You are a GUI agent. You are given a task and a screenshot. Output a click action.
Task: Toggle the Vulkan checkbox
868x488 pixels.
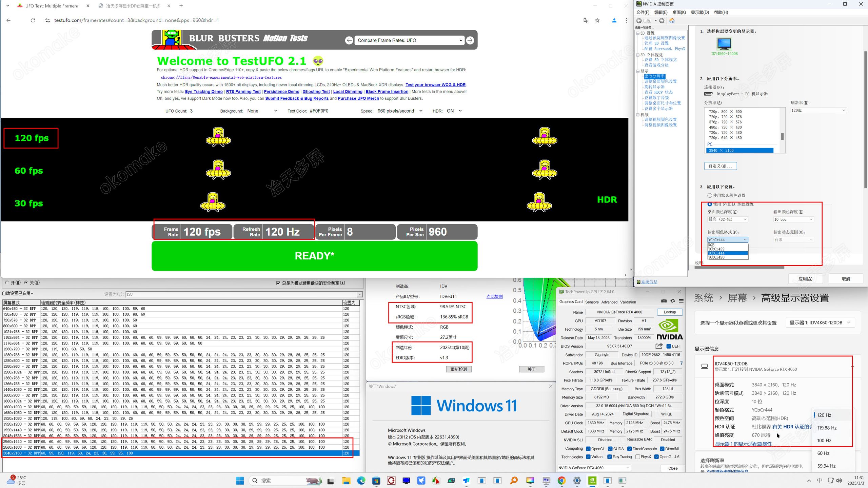coord(588,457)
